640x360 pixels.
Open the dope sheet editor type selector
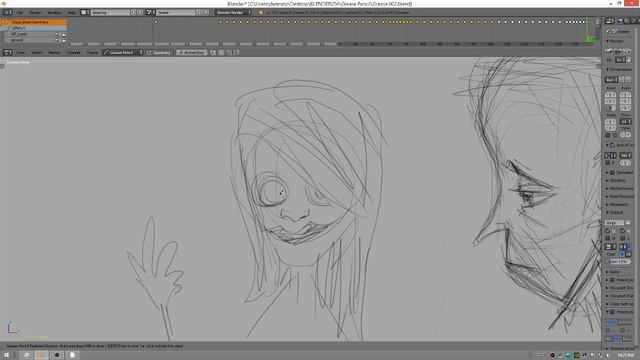pos(7,53)
